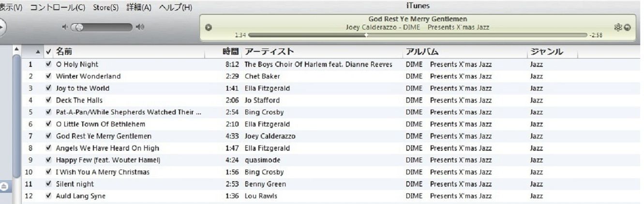Viewport: 644px width, 204px height.
Task: Uncheck I Wish You A Merry Christmas checkbox
Action: (x=48, y=172)
